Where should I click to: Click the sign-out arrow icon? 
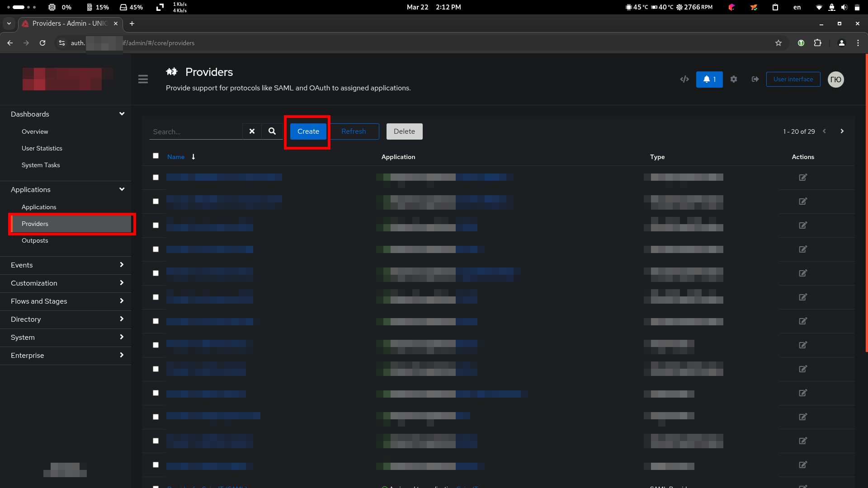755,79
